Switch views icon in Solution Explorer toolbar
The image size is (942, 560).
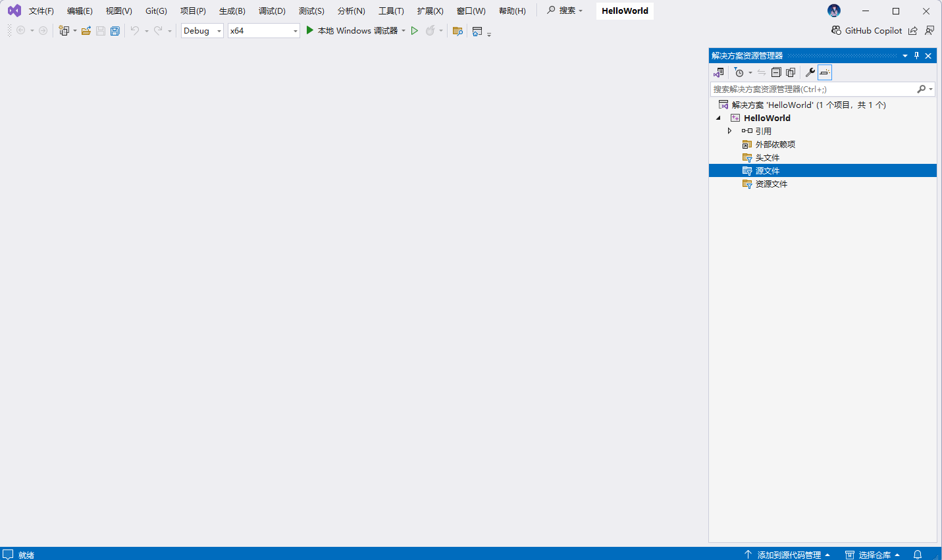click(x=719, y=72)
